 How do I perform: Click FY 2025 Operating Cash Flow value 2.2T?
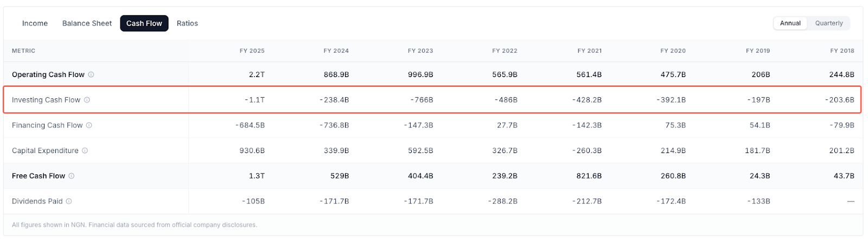pos(257,74)
